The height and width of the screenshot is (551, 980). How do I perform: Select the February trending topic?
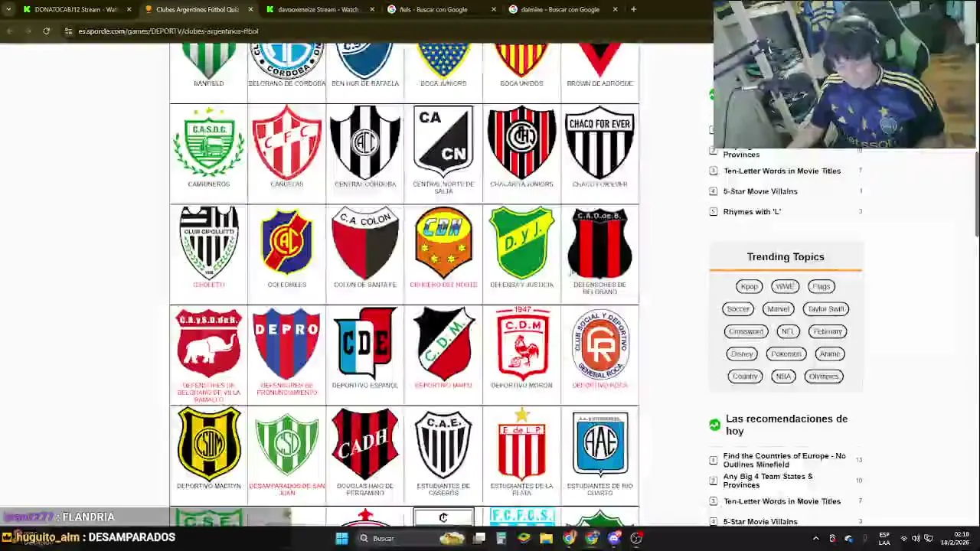pyautogui.click(x=828, y=331)
